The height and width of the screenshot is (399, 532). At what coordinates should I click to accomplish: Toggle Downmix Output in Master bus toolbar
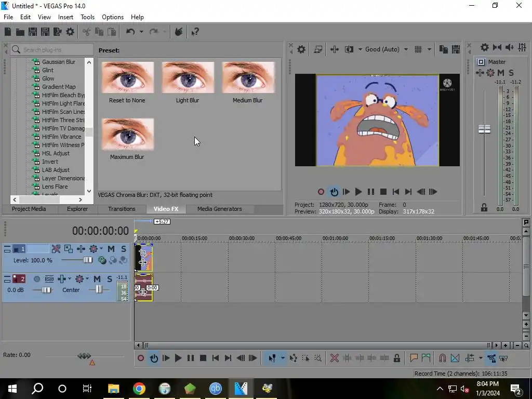[497, 47]
